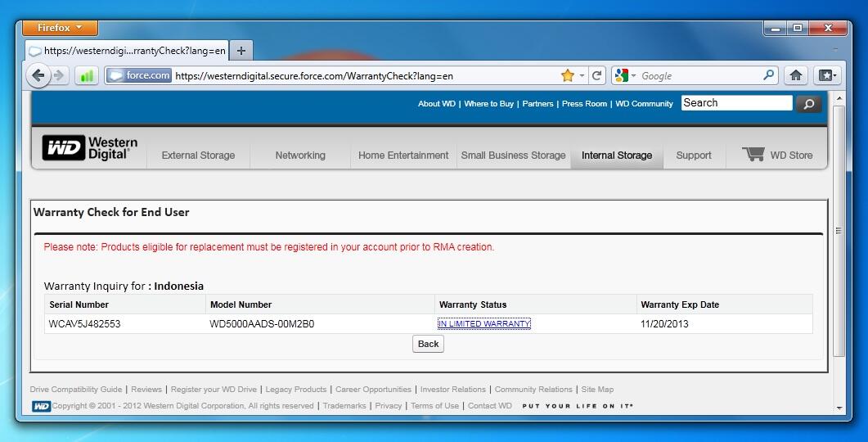The image size is (868, 442).
Task: Click the WD site search magnifier button
Action: point(808,104)
